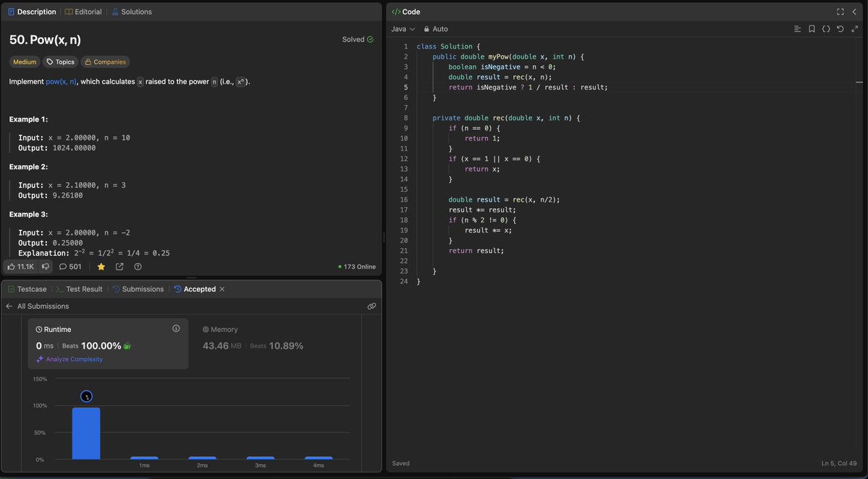Click the fullscreen icon in Code header
The width and height of the screenshot is (868, 479).
pos(840,12)
